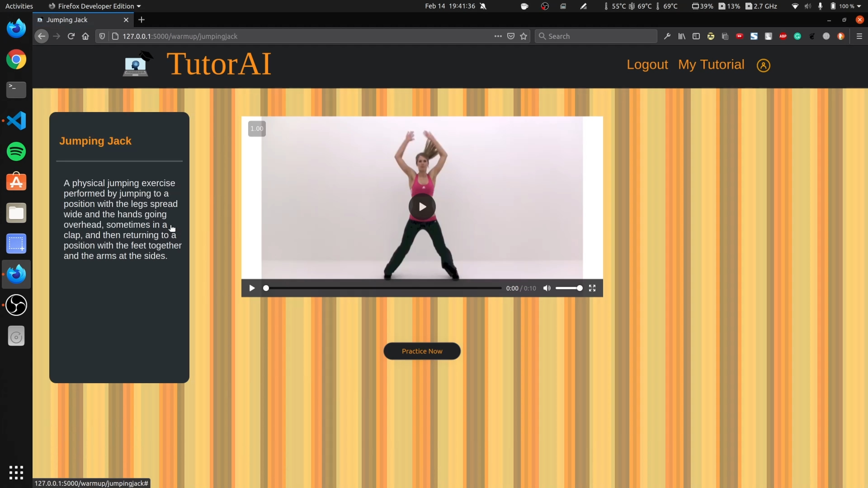Click the Practice Now button

click(x=422, y=351)
